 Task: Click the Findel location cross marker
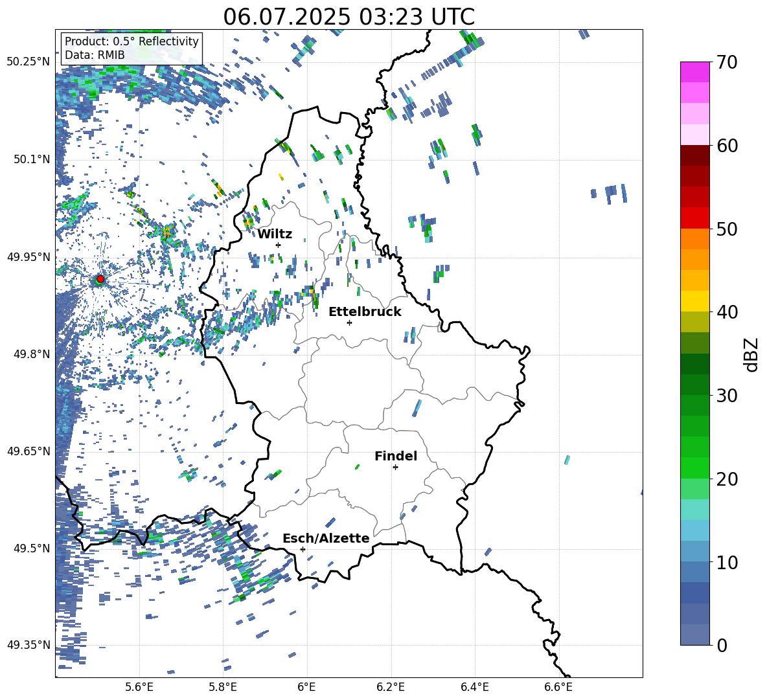coord(395,468)
